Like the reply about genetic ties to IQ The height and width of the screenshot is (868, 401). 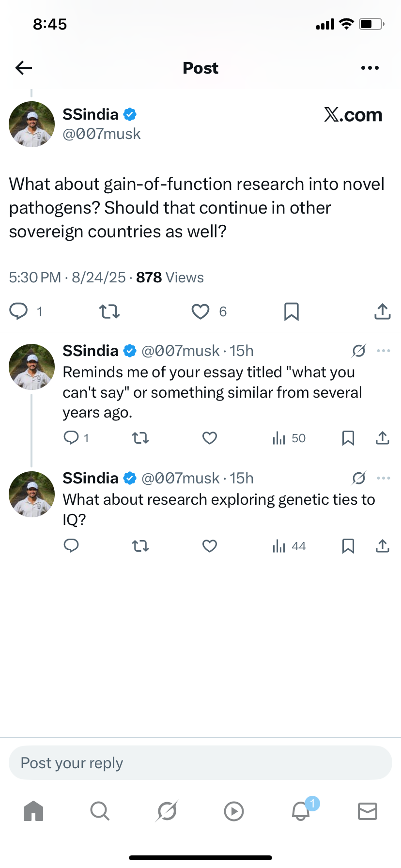point(210,546)
